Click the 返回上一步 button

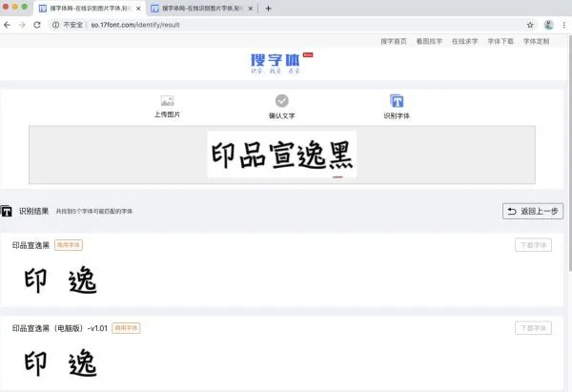point(533,211)
